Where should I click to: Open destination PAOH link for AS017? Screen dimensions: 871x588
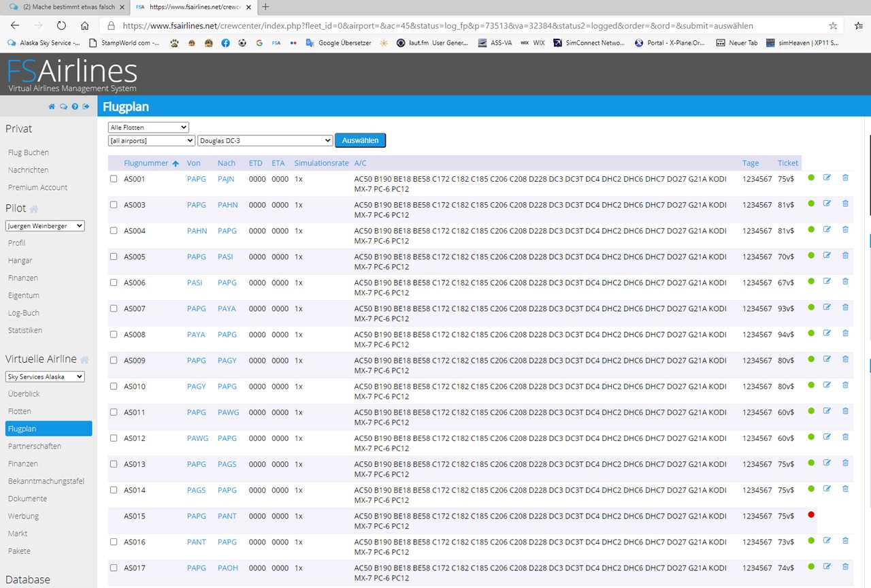coord(228,568)
